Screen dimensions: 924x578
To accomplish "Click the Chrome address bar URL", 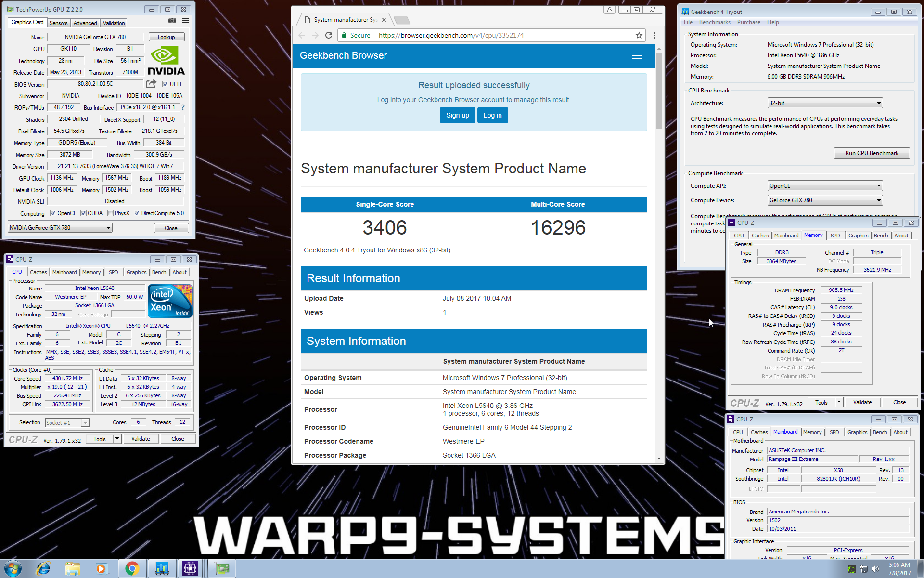I will coord(451,35).
